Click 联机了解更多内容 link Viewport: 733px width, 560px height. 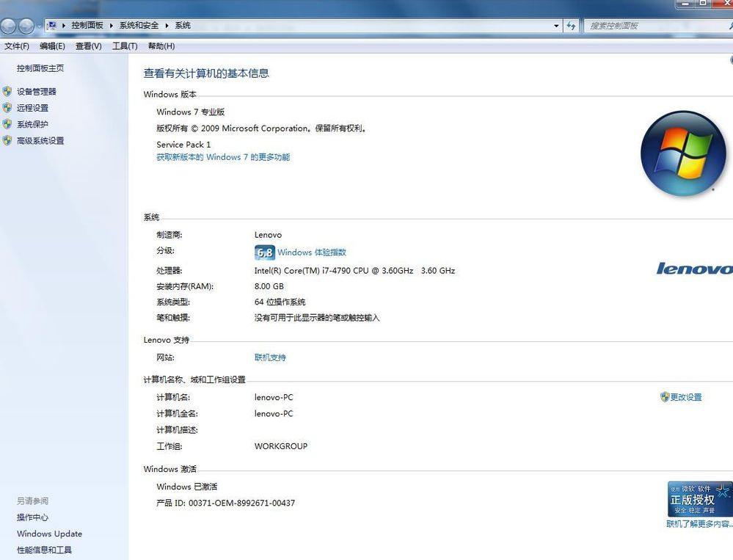(699, 524)
